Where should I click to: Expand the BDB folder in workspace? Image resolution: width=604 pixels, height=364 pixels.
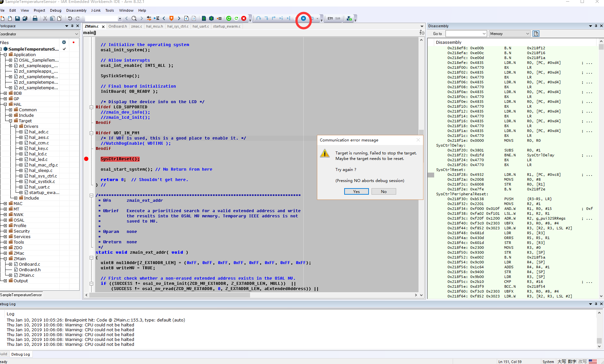click(x=6, y=93)
